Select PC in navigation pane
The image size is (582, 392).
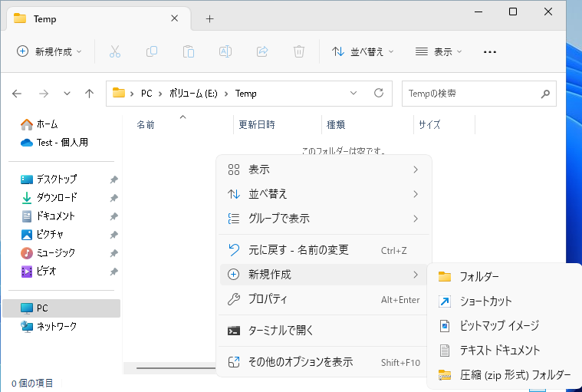click(61, 308)
